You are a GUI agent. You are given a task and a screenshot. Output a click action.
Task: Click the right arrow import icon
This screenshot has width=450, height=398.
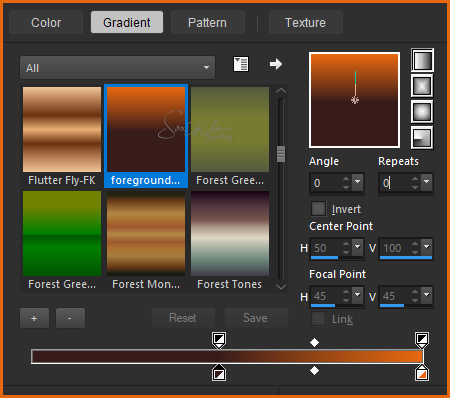276,64
